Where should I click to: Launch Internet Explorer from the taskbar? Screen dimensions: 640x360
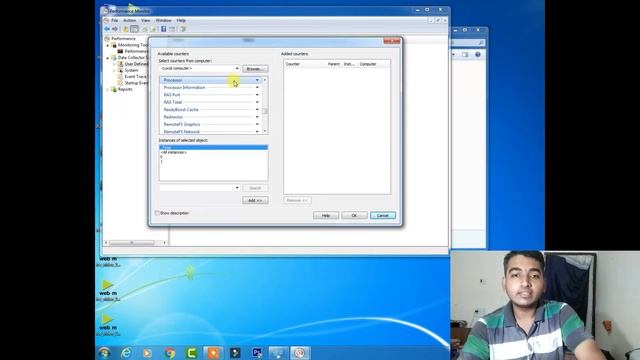tap(126, 353)
